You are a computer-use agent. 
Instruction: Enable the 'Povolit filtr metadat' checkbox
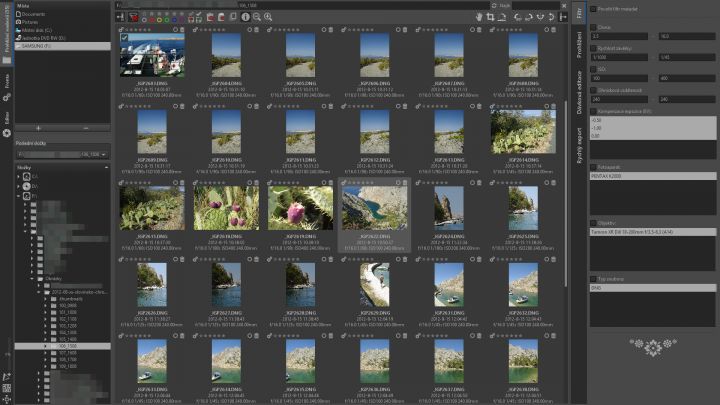coord(593,9)
